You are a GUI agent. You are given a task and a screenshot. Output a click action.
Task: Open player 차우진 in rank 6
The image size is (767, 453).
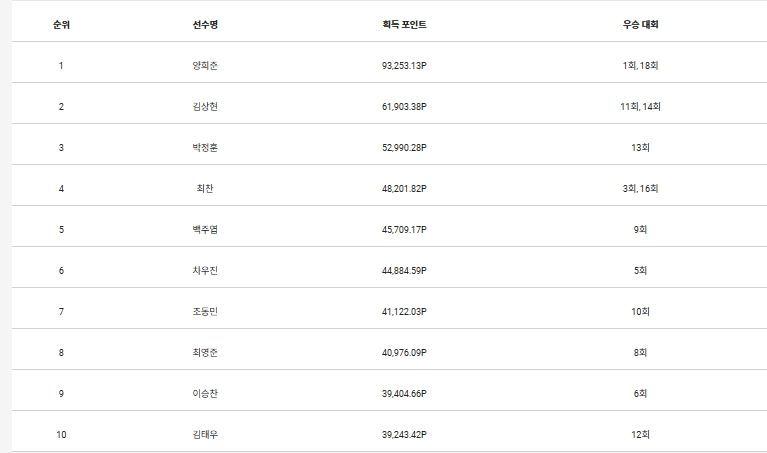click(205, 271)
